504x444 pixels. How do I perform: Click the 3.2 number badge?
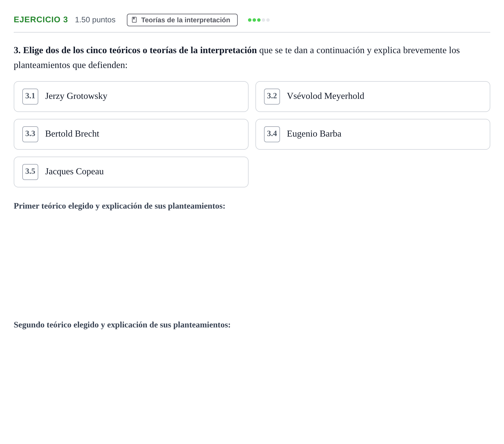point(272,97)
